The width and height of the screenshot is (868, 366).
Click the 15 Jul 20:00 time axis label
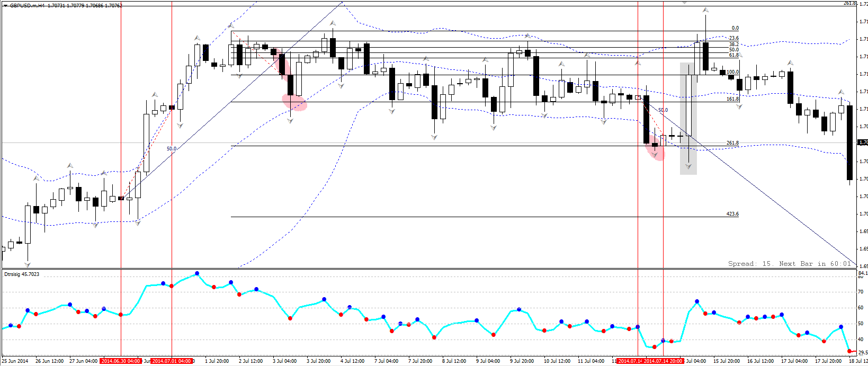[x=726, y=361]
